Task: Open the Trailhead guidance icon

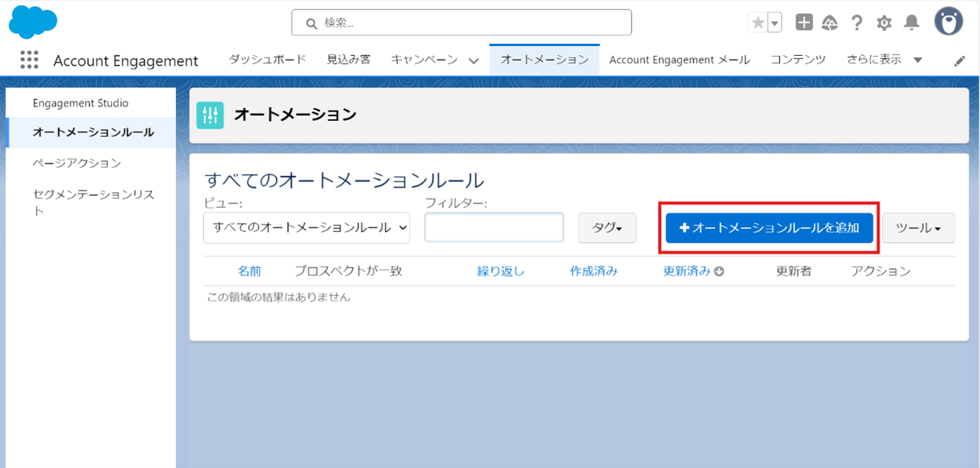Action: click(x=830, y=23)
